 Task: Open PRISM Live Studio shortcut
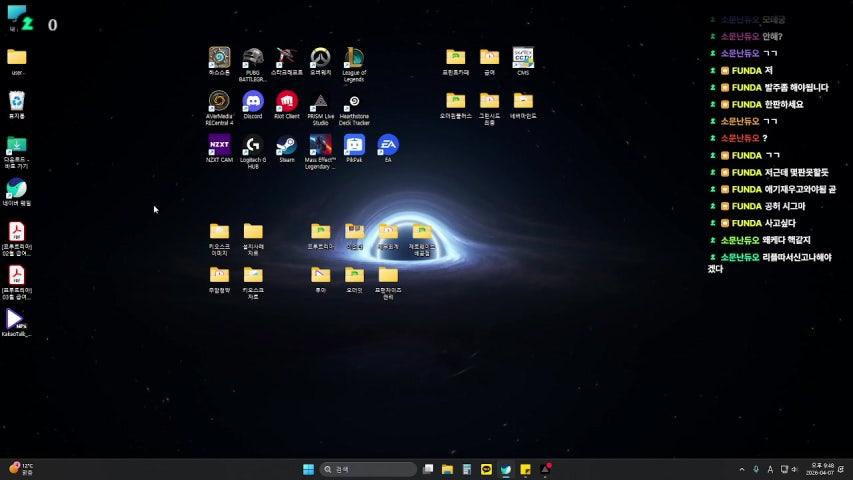[x=320, y=101]
